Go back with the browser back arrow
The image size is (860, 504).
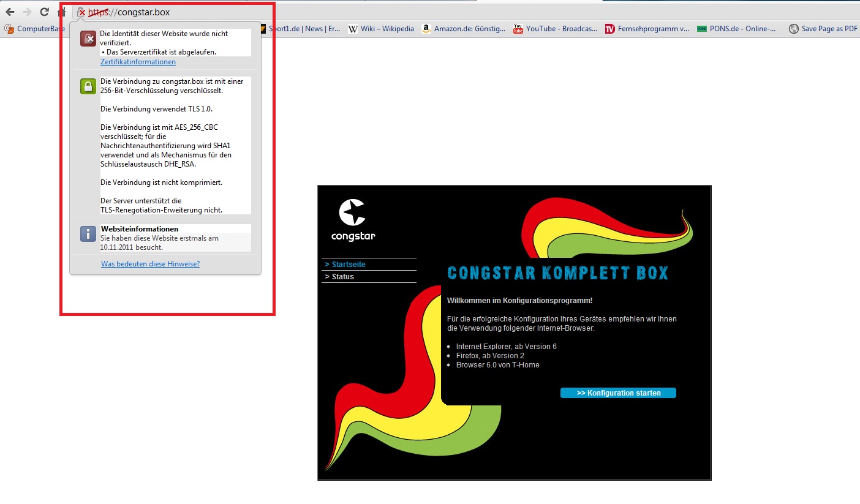point(10,12)
